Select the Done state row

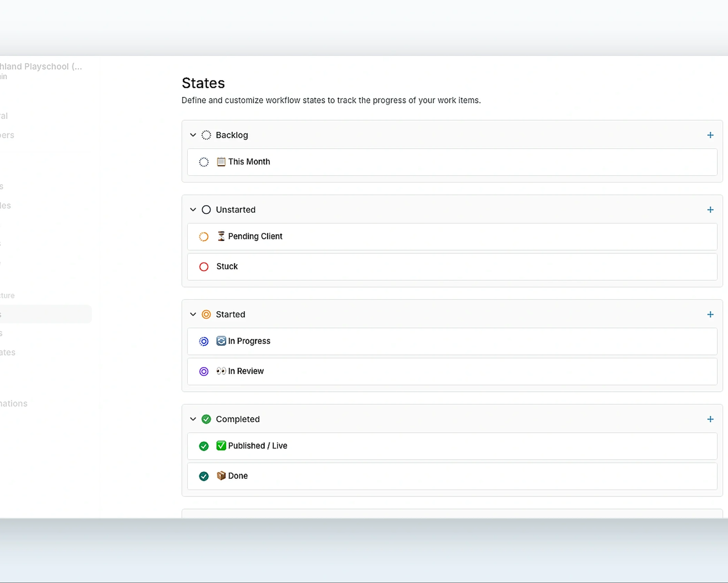tap(452, 477)
